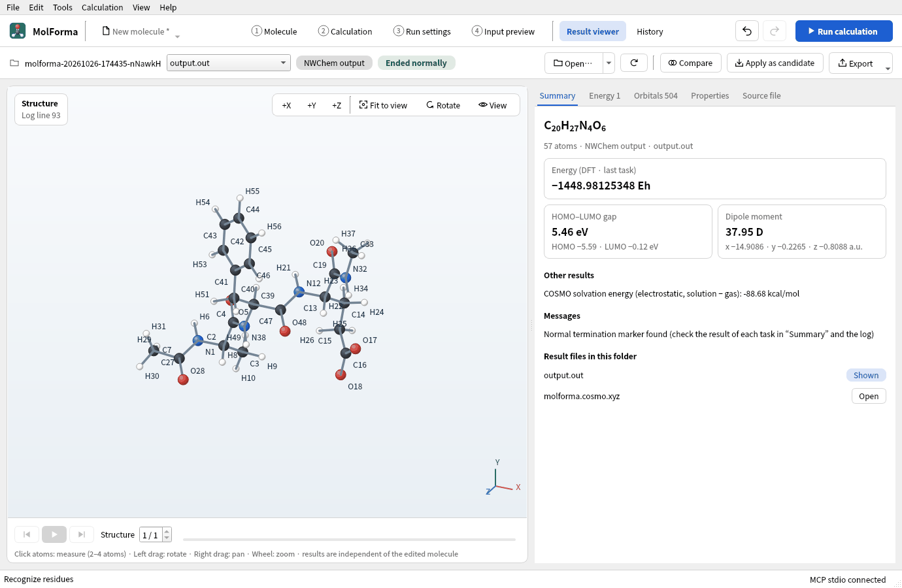The width and height of the screenshot is (902, 588).
Task: Open the View eye options
Action: coord(493,105)
